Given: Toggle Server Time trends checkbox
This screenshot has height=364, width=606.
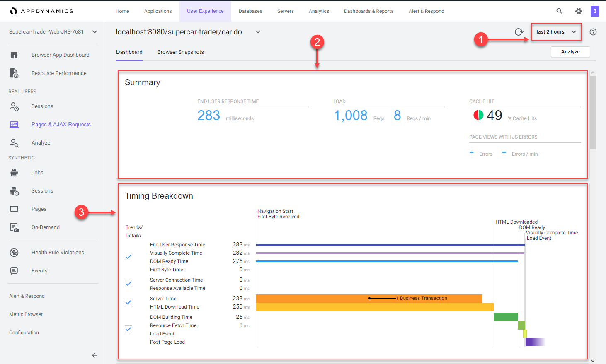Looking at the screenshot, I should [128, 302].
